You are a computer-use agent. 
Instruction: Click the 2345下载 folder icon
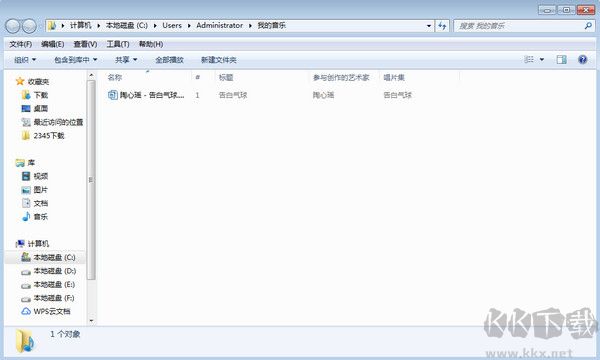click(26, 135)
